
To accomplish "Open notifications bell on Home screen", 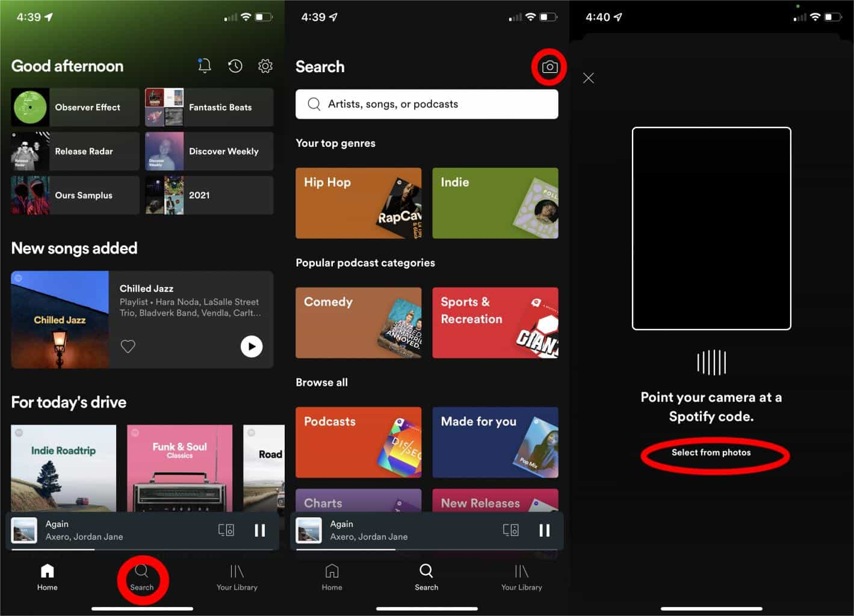I will coord(205,66).
